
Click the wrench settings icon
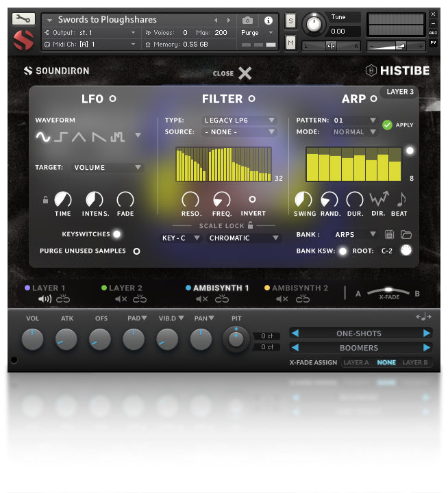23,18
